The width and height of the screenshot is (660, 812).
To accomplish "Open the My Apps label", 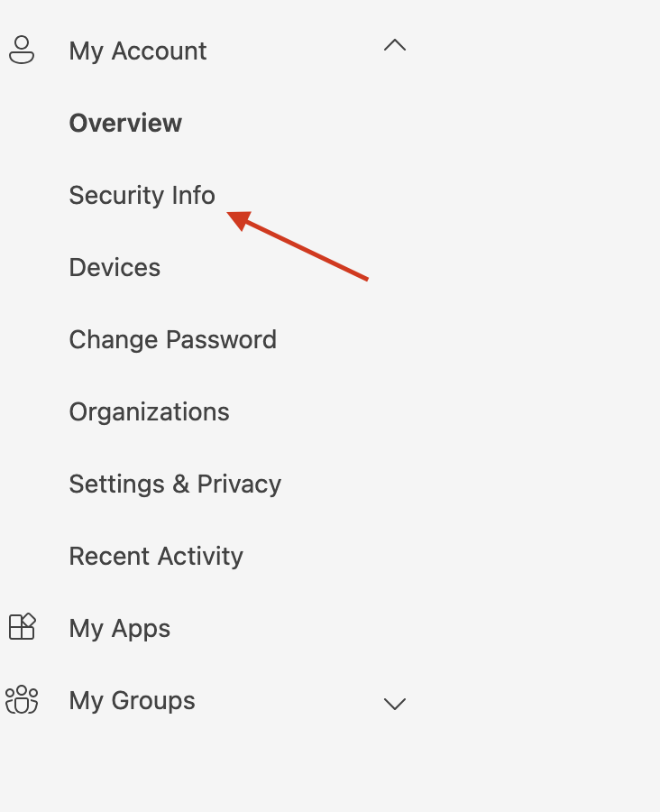I will click(120, 629).
